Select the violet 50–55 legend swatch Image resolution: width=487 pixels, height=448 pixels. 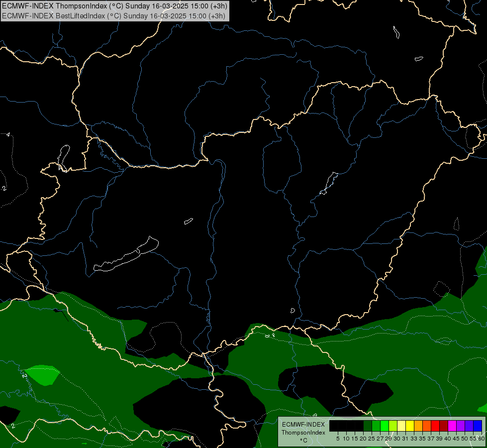469,426
